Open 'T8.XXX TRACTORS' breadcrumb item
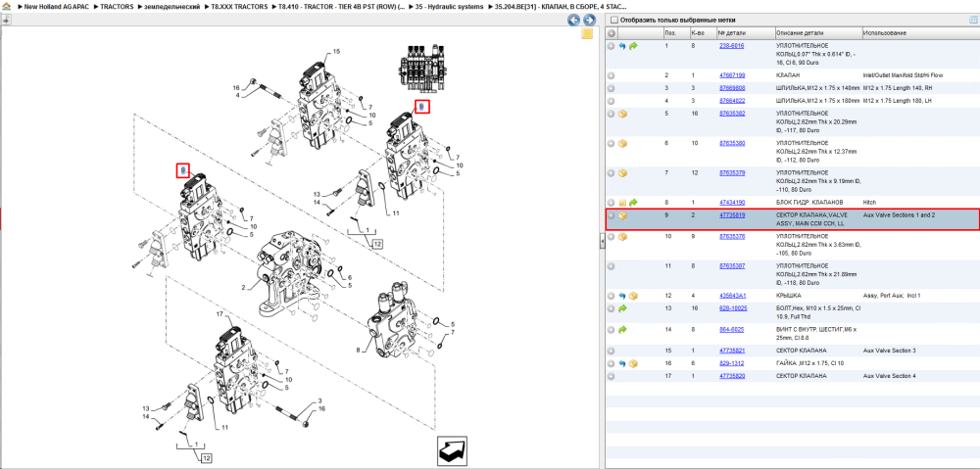This screenshot has width=980, height=469. click(239, 6)
